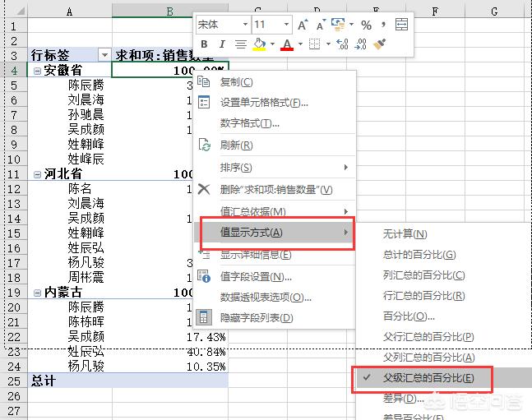Open font name dropdown 宋体
This screenshot has height=420, width=532.
[245, 25]
